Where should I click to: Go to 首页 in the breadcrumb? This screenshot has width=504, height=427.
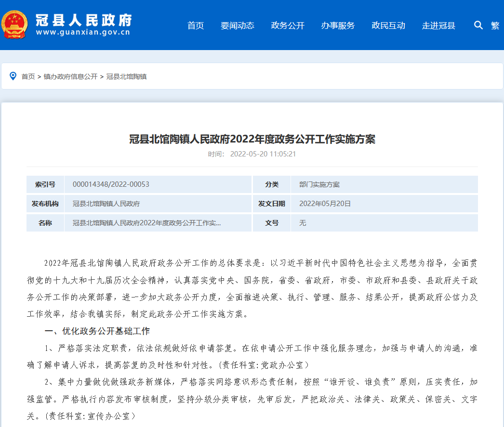pyautogui.click(x=28, y=77)
